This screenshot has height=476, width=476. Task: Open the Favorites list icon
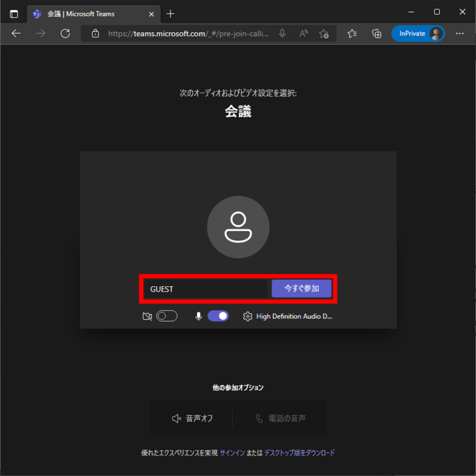tap(352, 33)
